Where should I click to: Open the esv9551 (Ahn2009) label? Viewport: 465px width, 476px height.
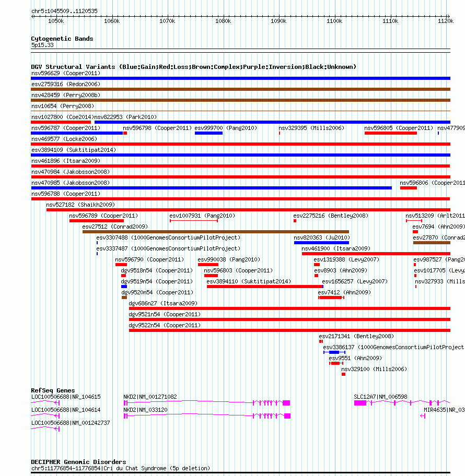tap(356, 358)
